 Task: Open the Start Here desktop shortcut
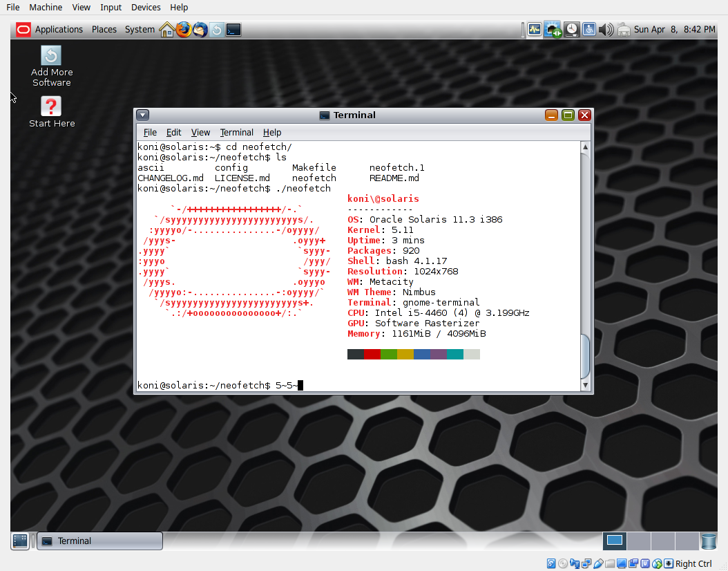point(51,107)
